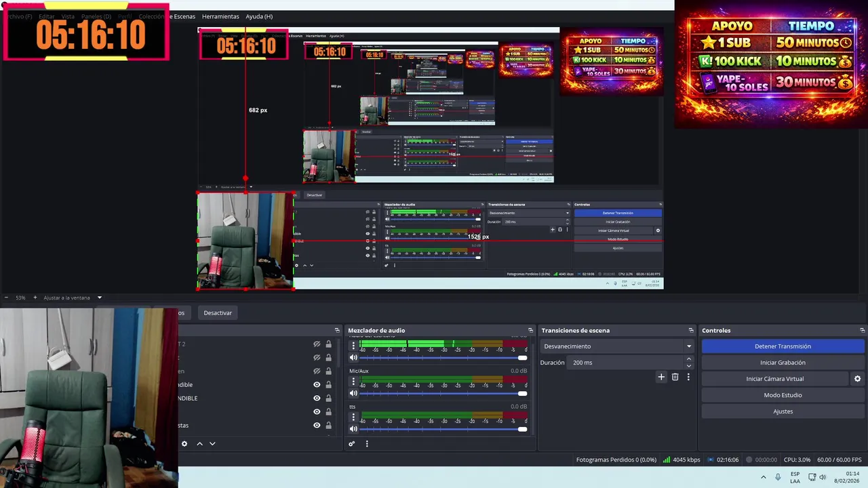Move selected source up arrow
The image size is (868, 488).
pyautogui.click(x=199, y=444)
